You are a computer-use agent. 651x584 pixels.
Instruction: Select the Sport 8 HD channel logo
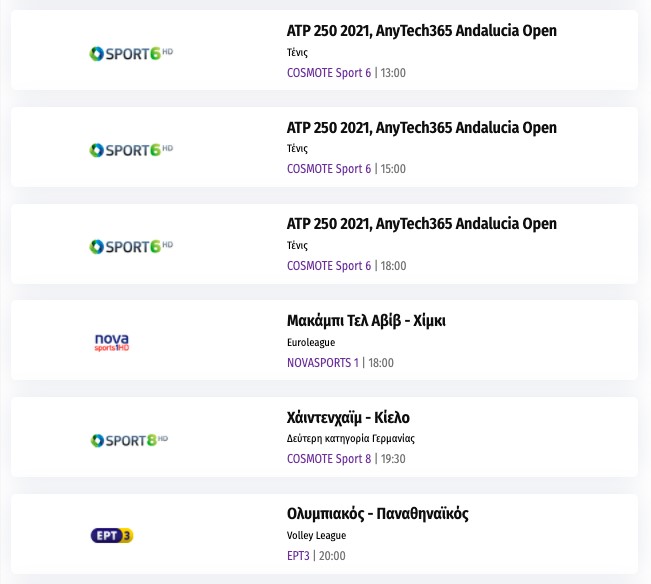click(129, 440)
